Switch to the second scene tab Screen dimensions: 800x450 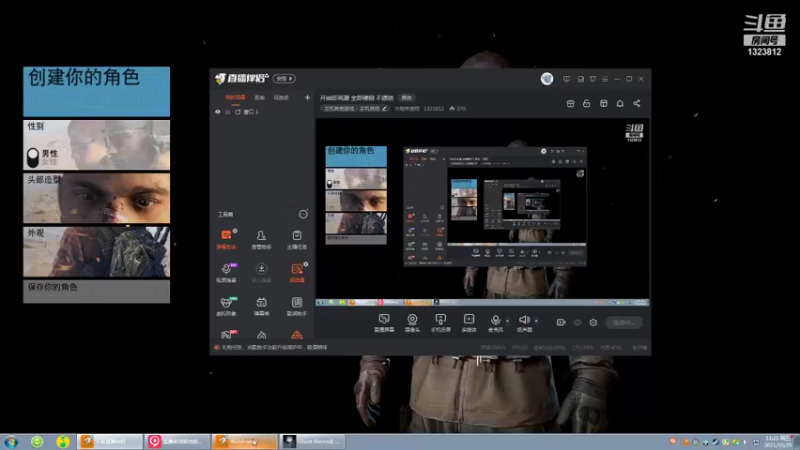[x=260, y=97]
